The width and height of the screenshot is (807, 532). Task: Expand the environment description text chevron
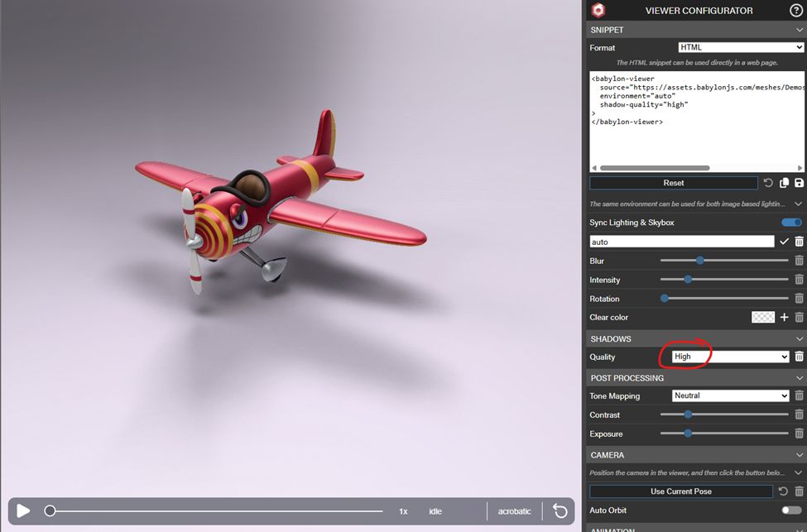pyautogui.click(x=798, y=204)
